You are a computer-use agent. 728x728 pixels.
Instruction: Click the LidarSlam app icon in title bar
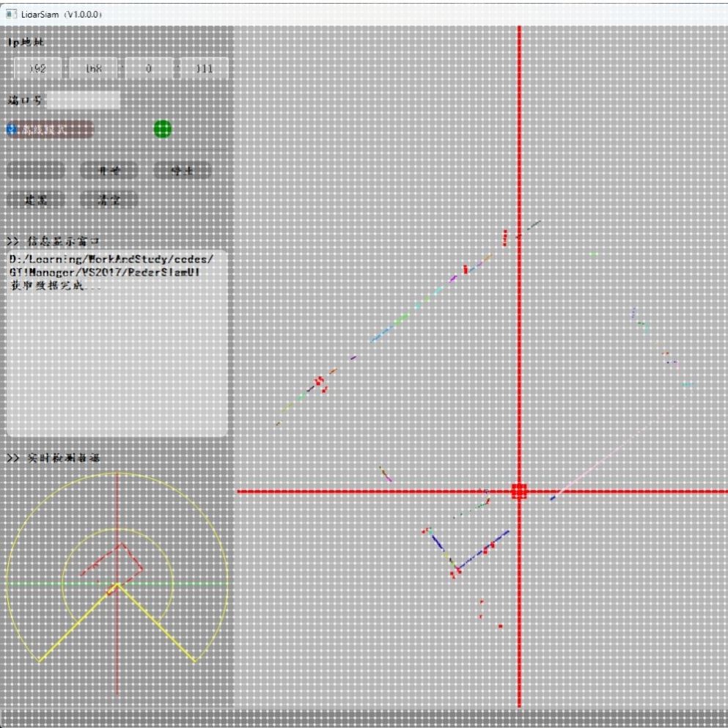tap(11, 14)
